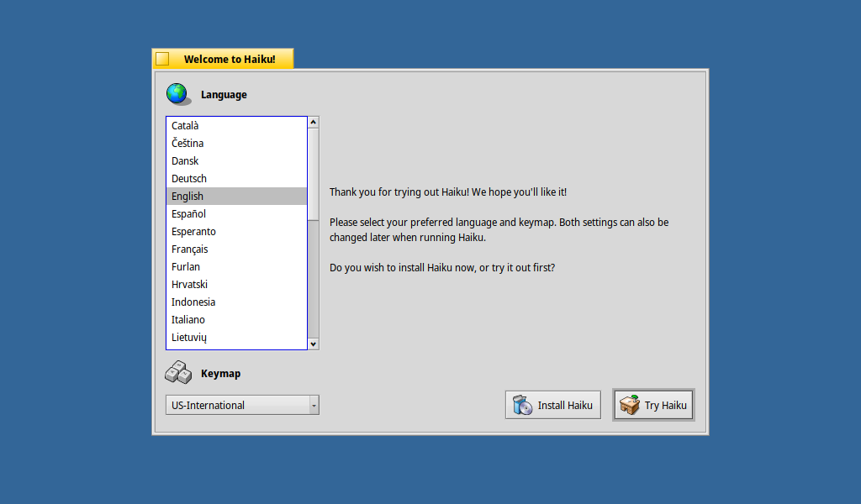The image size is (861, 504).
Task: Open the US-International keymap dropdown
Action: tap(242, 405)
